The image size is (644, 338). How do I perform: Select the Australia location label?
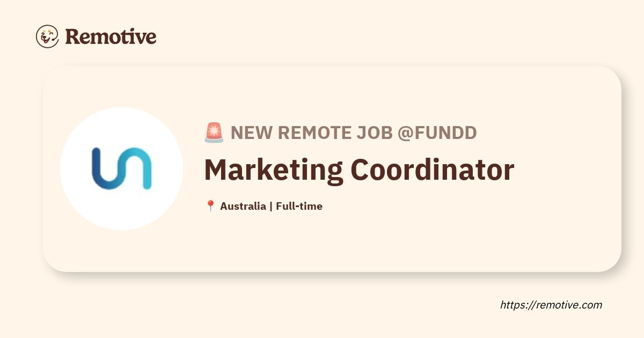(243, 206)
